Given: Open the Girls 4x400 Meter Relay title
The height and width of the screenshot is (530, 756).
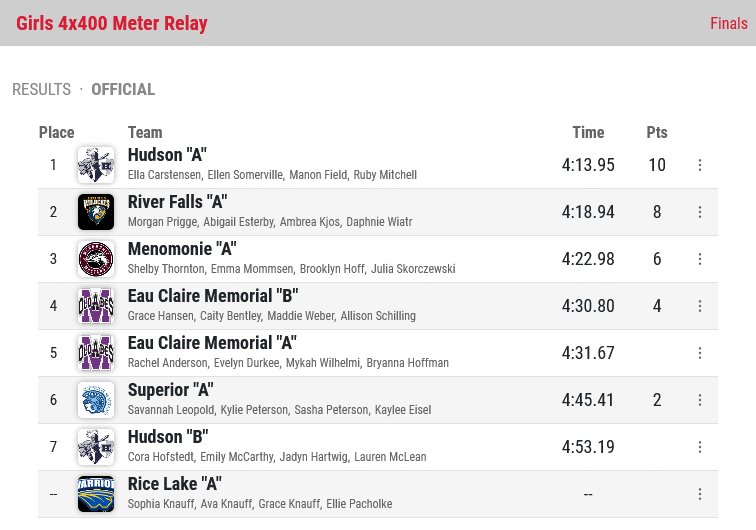Looking at the screenshot, I should pyautogui.click(x=112, y=23).
